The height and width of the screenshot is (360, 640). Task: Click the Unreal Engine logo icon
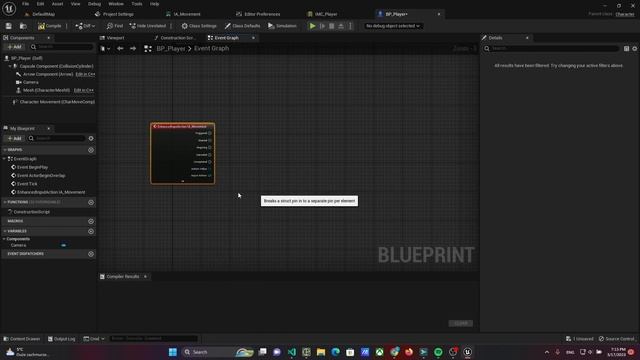[9, 8]
